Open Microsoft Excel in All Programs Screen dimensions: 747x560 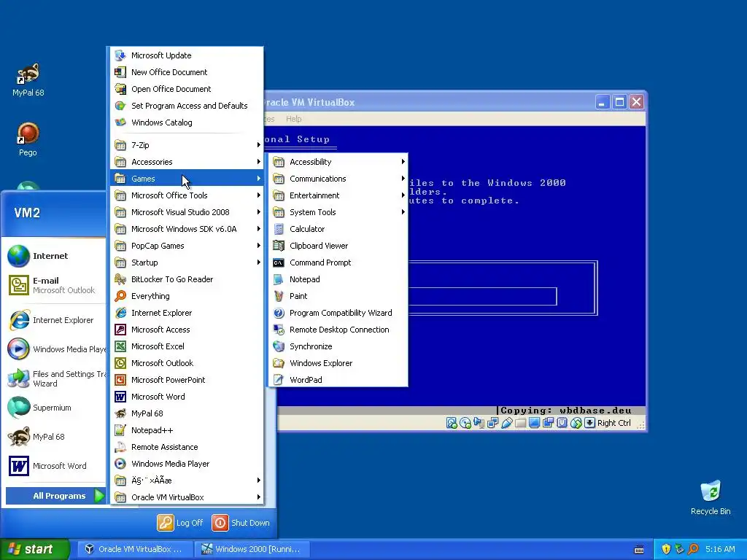click(x=187, y=346)
